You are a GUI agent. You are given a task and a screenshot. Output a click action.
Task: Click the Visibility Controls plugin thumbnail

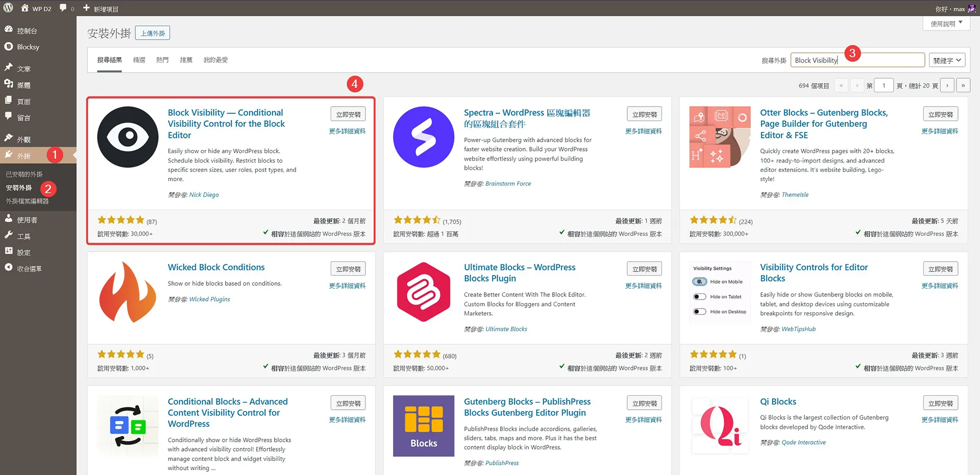(x=720, y=292)
